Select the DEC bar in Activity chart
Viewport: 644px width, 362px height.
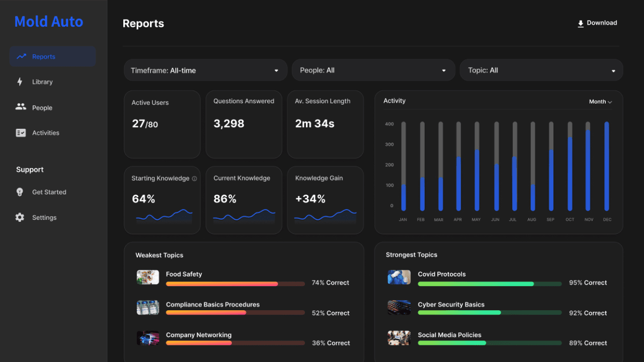[x=607, y=166]
